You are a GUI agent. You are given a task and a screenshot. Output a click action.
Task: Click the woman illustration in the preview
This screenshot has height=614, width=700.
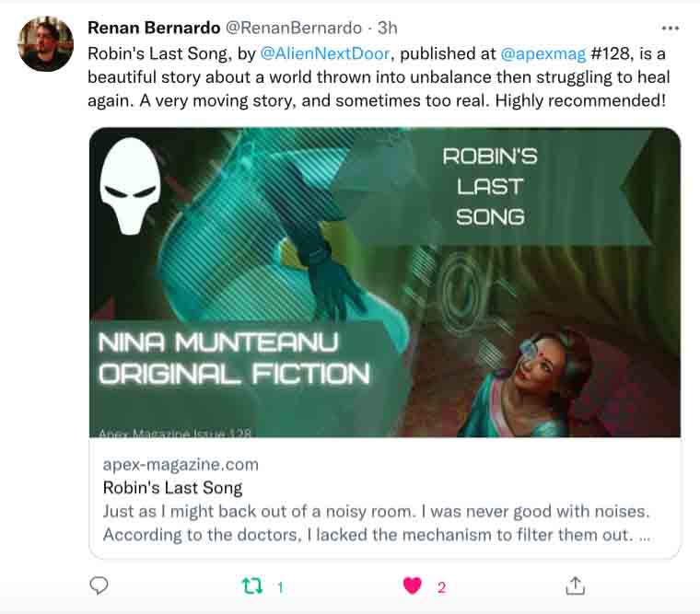[x=538, y=377]
